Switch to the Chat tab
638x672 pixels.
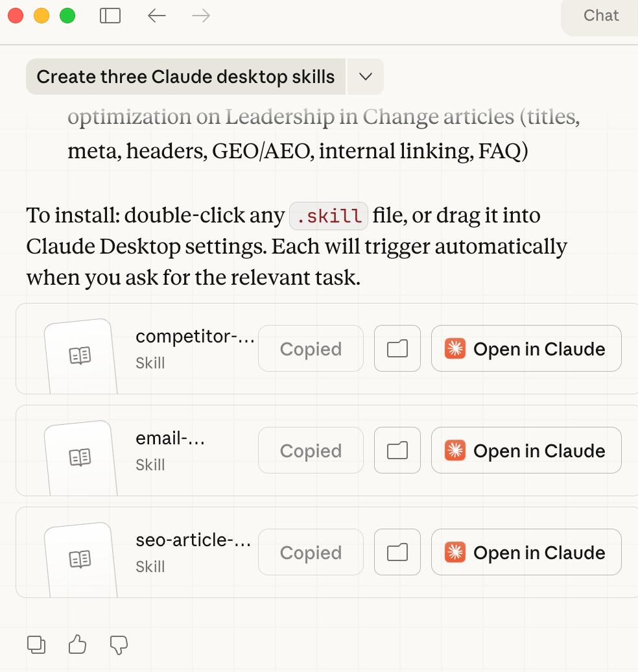pyautogui.click(x=601, y=16)
